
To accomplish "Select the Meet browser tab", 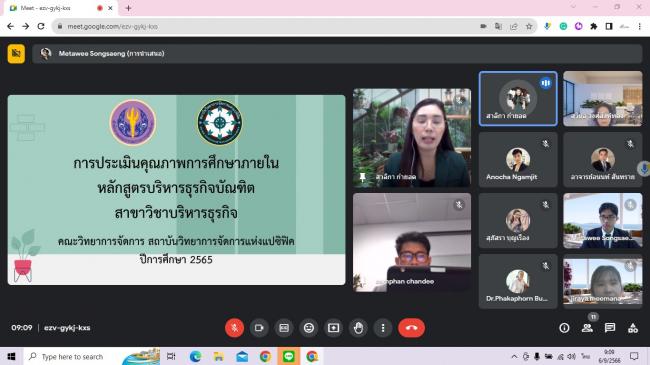I will (x=58, y=8).
